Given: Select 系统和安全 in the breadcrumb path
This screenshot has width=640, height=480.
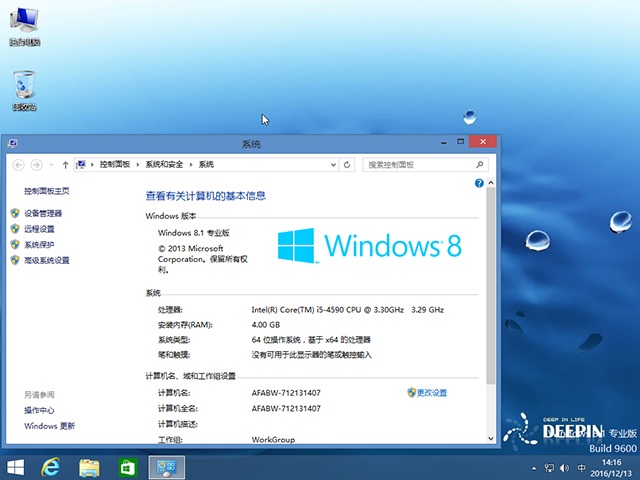Looking at the screenshot, I should point(164,164).
